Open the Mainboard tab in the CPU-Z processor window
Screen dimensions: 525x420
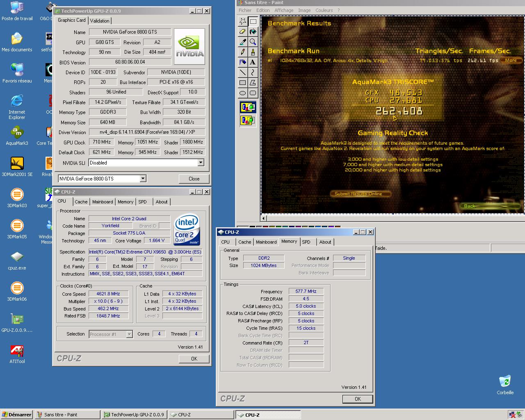103,202
